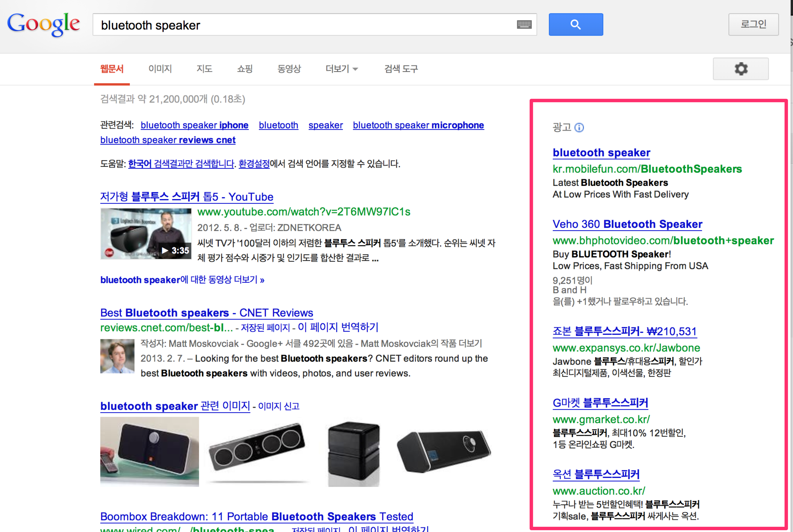Screen dimensions: 793x532
Task: Open Matt Moskovciak author photo
Action: click(117, 356)
